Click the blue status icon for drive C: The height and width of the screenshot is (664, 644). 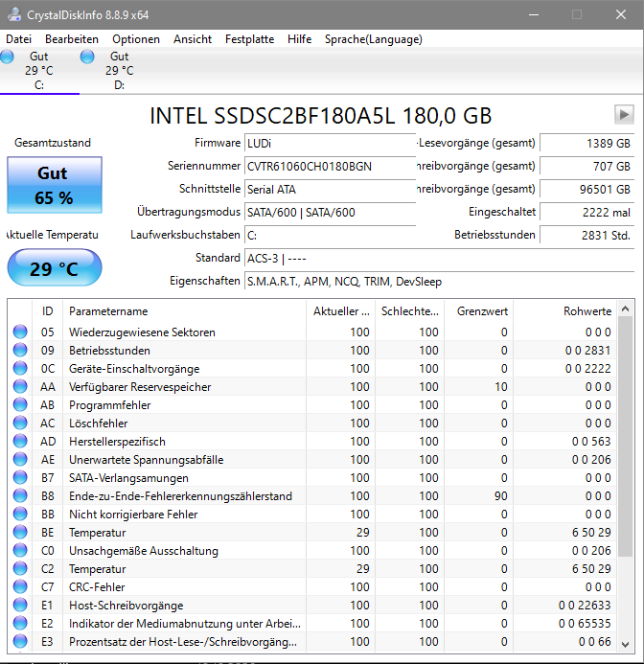pyautogui.click(x=8, y=57)
